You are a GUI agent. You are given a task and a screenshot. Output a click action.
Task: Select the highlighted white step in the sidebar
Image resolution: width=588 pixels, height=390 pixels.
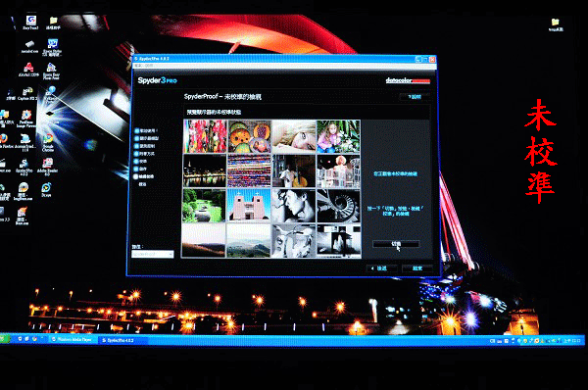click(144, 176)
